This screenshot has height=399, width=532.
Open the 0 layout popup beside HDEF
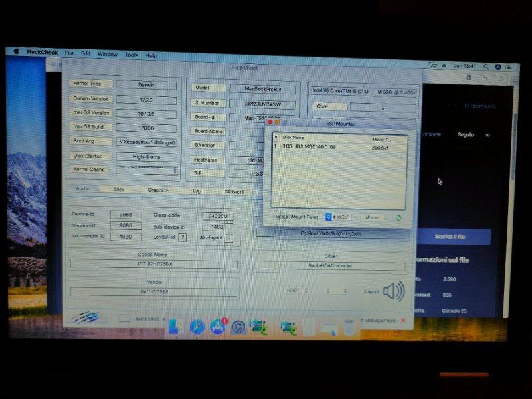click(336, 291)
